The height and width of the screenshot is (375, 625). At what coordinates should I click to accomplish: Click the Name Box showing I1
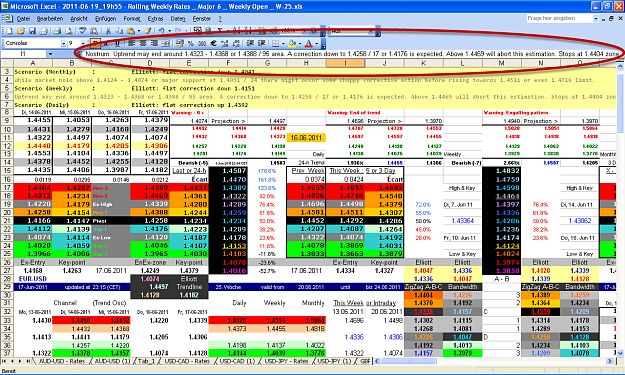click(23, 54)
